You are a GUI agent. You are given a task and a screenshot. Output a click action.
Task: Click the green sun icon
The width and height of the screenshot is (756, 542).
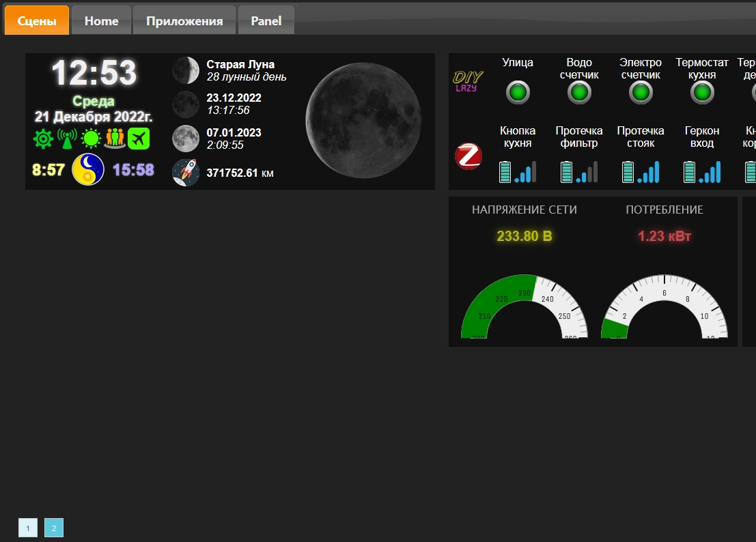point(89,138)
